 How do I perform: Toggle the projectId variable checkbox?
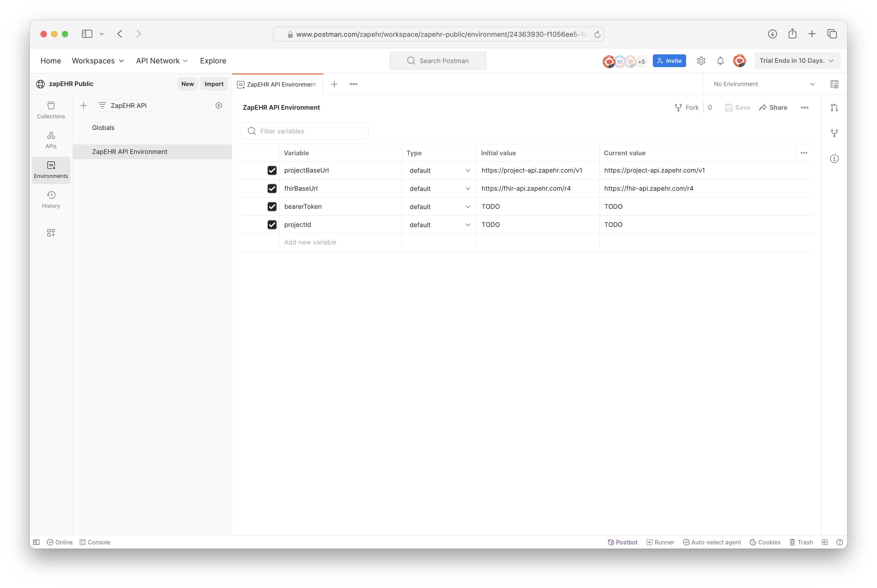point(272,224)
